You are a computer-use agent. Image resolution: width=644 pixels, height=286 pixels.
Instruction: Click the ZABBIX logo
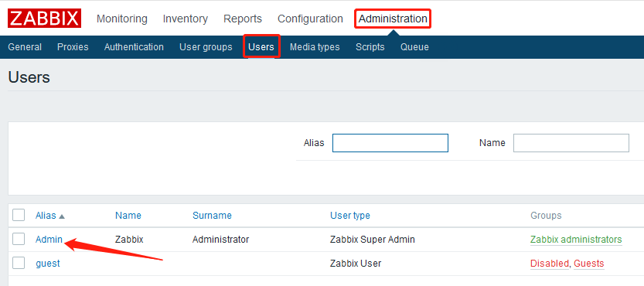[44, 19]
